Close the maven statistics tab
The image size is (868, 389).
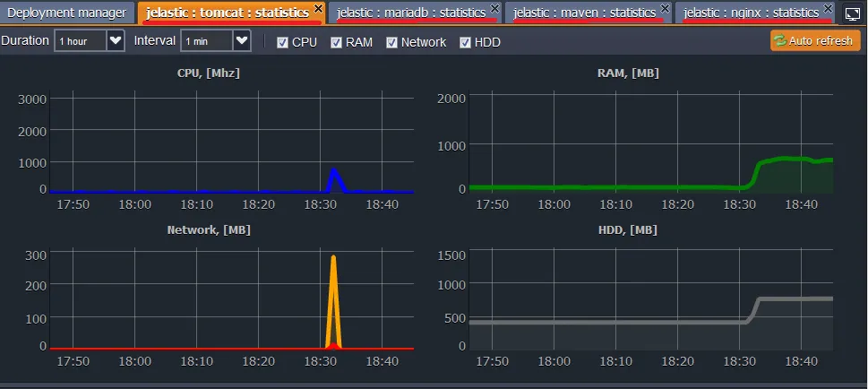pos(665,8)
